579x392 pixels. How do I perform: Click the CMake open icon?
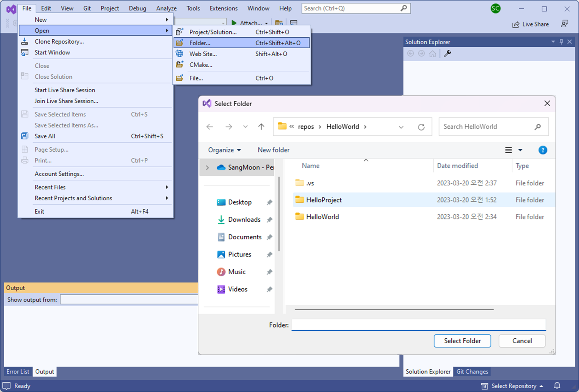pyautogui.click(x=180, y=64)
